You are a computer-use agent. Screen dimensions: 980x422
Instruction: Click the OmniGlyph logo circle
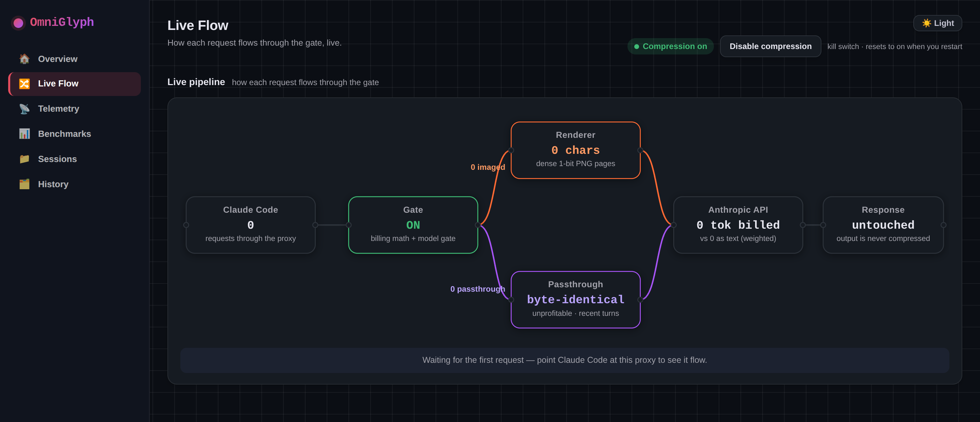18,23
